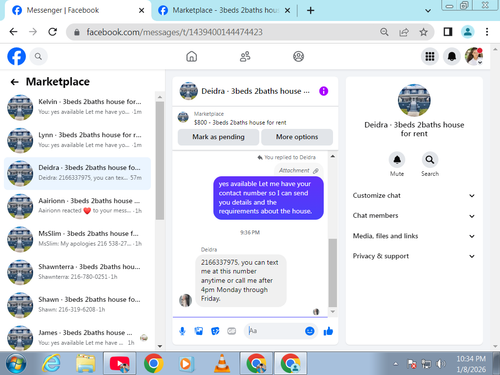Open Shawnterra's conversation
Image resolution: width=500 pixels, height=375 pixels.
77,272
